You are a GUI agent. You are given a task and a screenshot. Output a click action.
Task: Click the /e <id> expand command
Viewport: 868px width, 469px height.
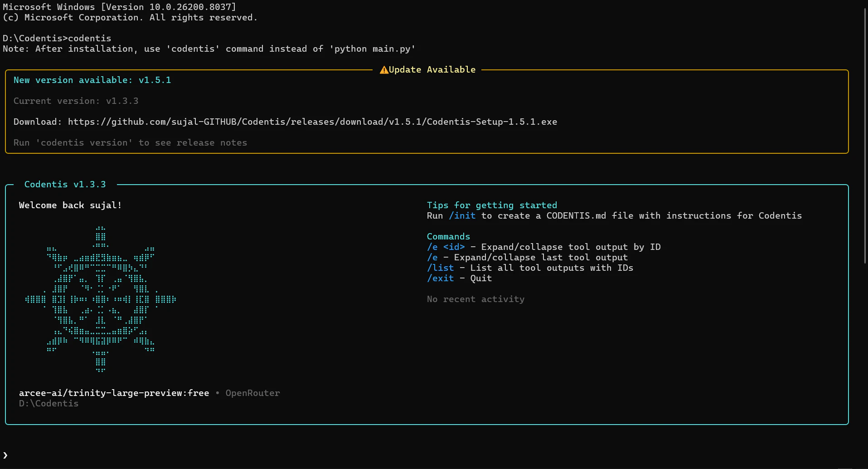446,247
